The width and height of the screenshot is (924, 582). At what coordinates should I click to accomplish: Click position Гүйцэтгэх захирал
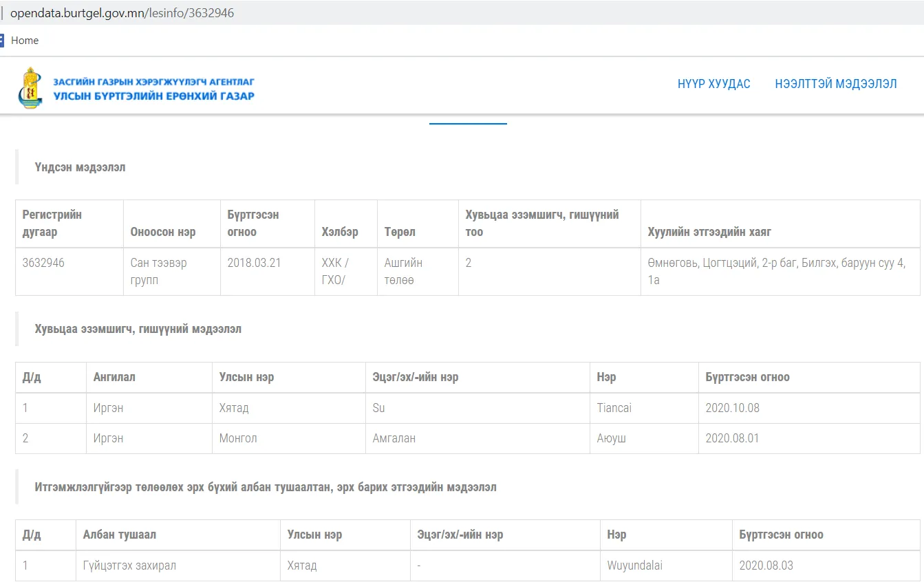(129, 565)
